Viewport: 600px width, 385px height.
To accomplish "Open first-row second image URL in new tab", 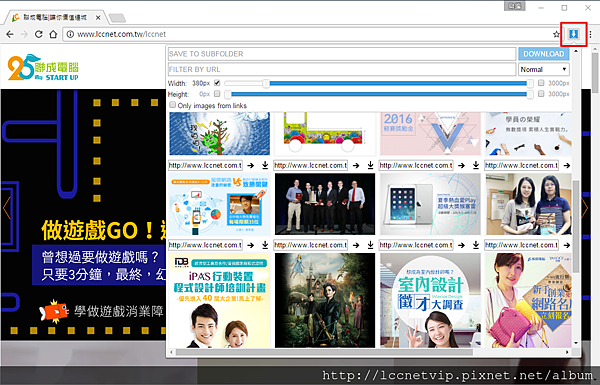I will coord(356,165).
